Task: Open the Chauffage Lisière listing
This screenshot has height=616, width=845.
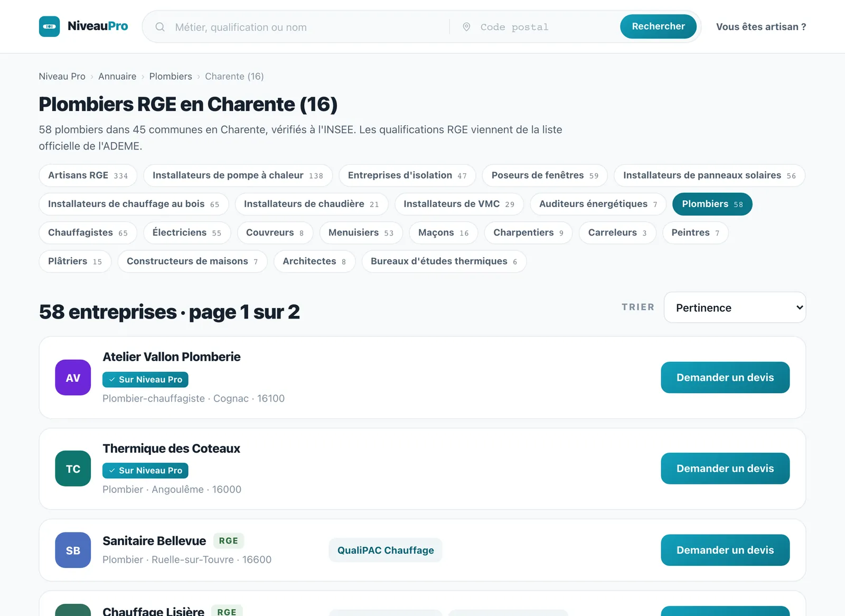Action: (153, 611)
